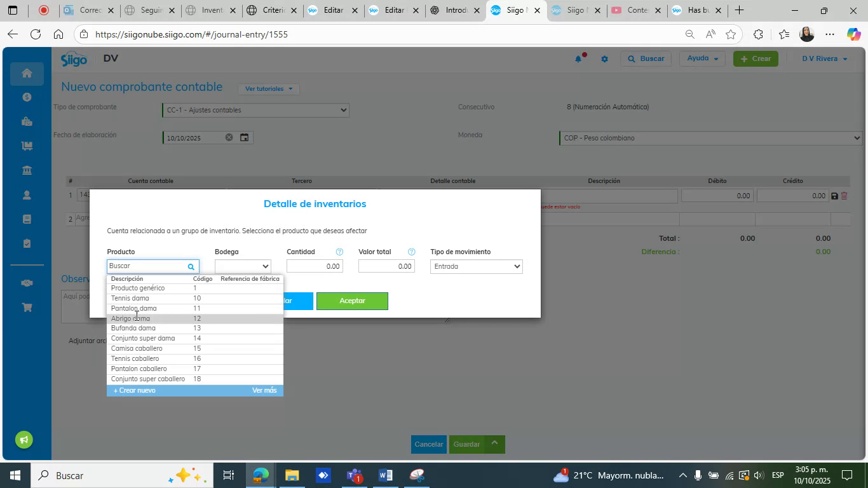Click the bottom Cancelar button
This screenshot has height=488, width=868.
[428, 444]
